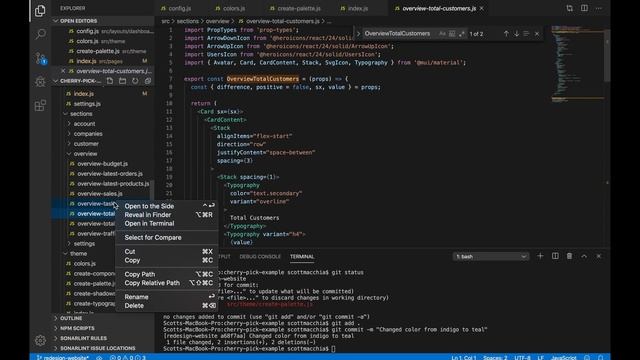This screenshot has height=360, width=640.
Task: Choose Copy Relative Path in context menu
Action: point(167,283)
